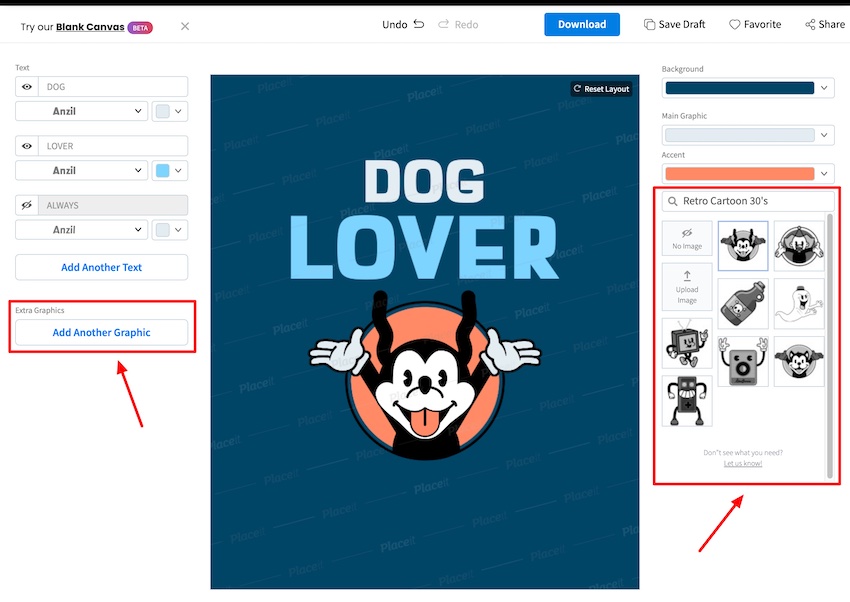The image size is (850, 602).
Task: Close the Blank Canvas beta banner
Action: point(185,26)
